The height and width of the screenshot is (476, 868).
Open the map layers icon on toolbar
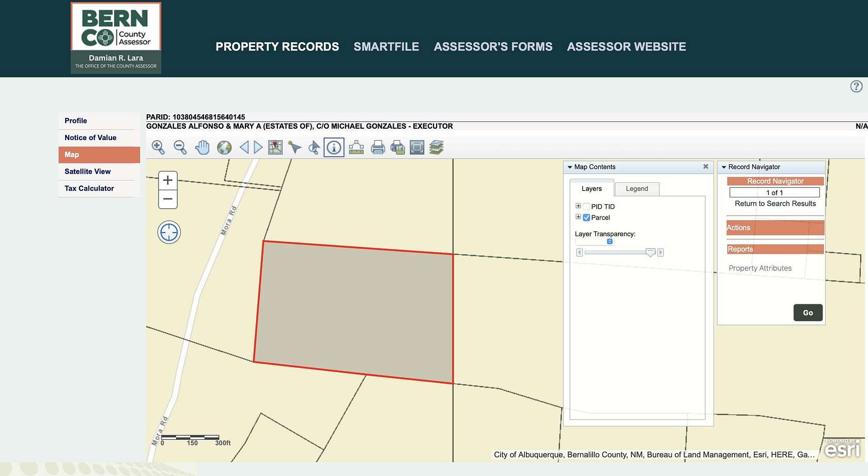pos(437,147)
